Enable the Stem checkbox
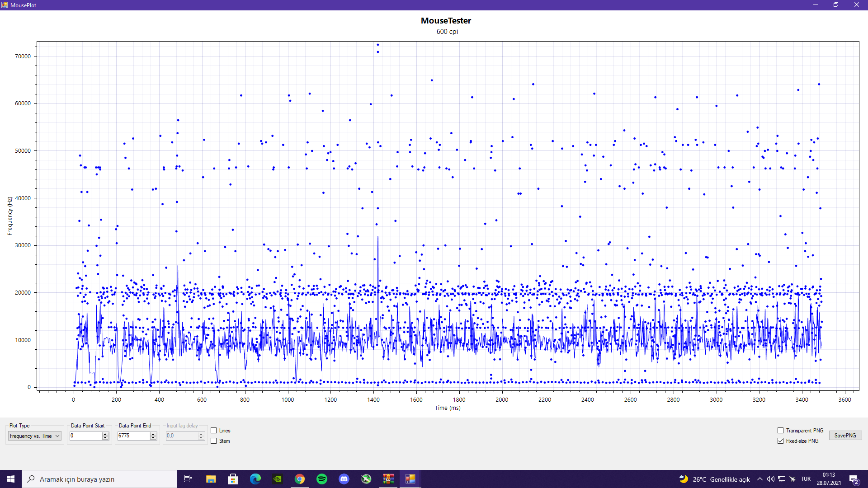The image size is (868, 488). pos(214,441)
